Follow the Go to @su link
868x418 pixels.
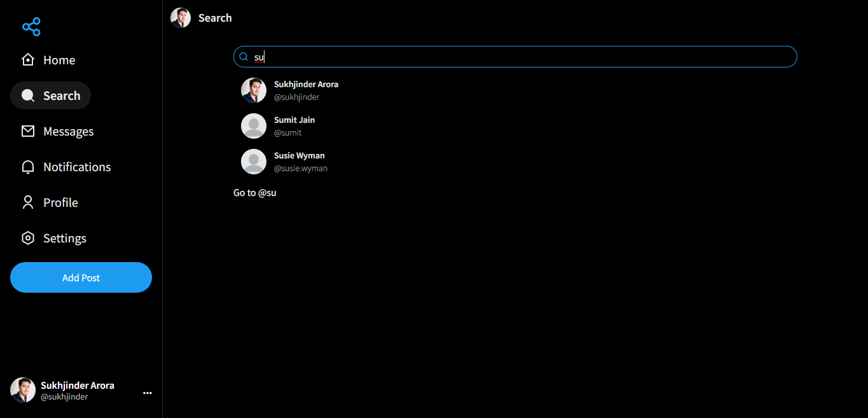coord(254,193)
